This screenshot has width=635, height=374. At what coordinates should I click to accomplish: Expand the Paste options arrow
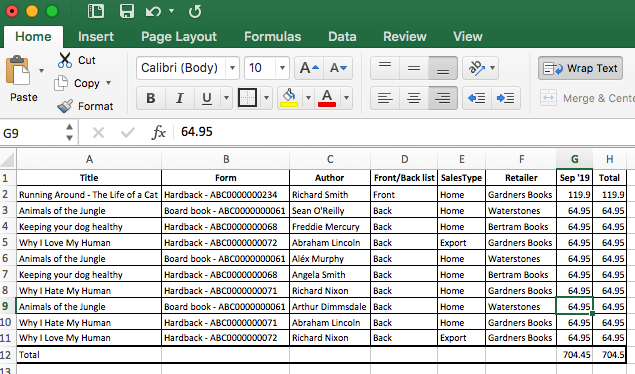(41, 71)
